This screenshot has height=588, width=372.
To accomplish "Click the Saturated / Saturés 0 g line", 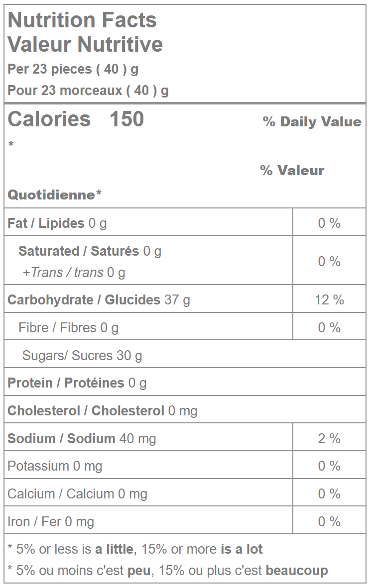I will tap(90, 251).
